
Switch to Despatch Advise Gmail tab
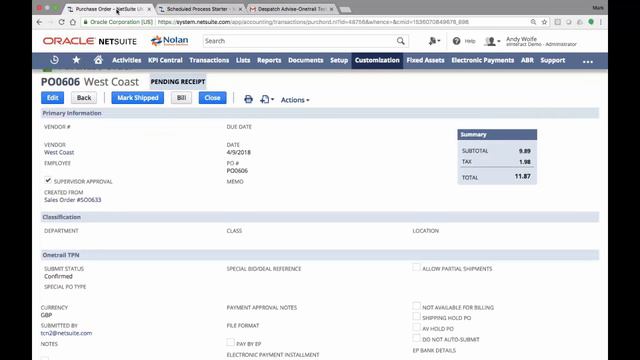tap(291, 9)
